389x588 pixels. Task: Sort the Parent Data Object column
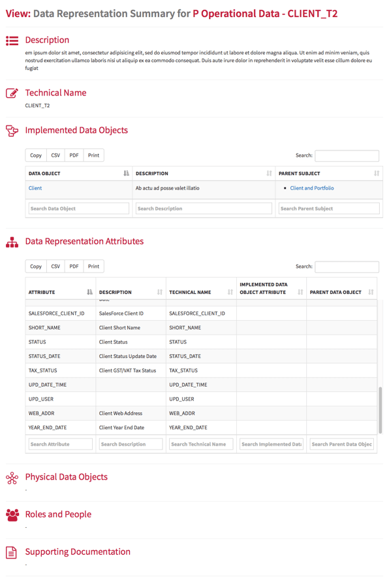click(371, 292)
